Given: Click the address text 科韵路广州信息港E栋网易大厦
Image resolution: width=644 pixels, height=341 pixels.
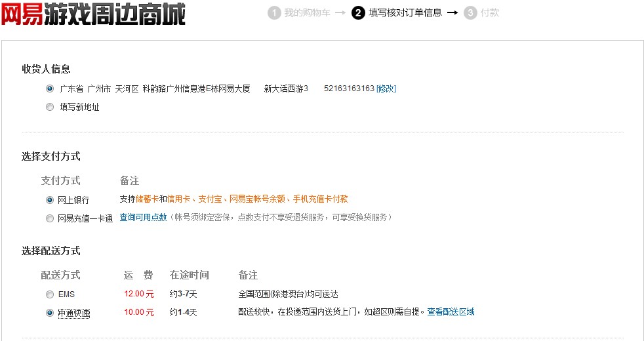Looking at the screenshot, I should pos(196,89).
